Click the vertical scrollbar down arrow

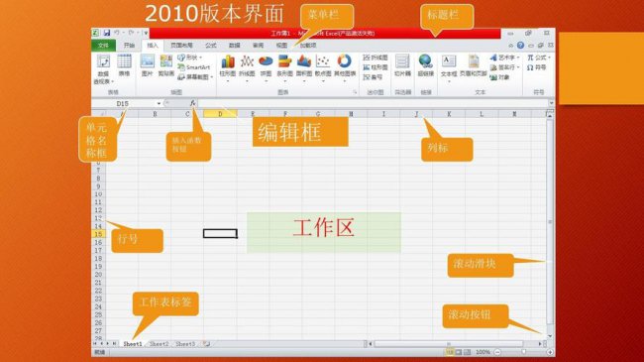(x=550, y=336)
